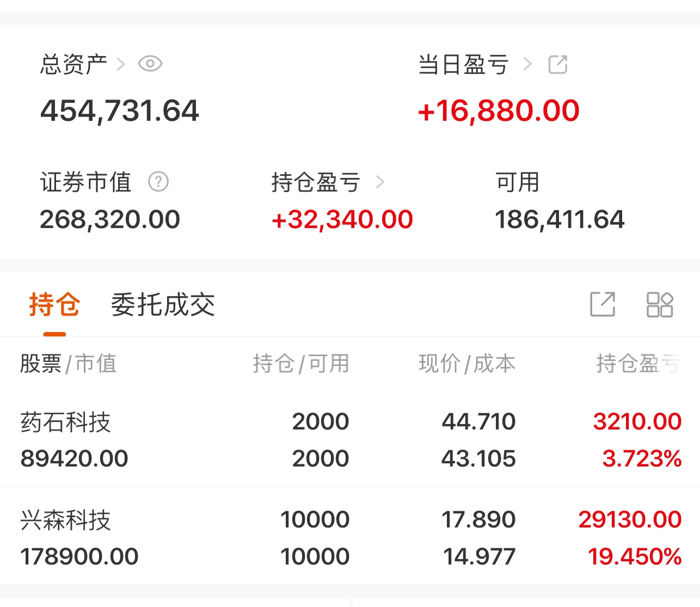The width and height of the screenshot is (700, 607).
Task: Switch to grid layout view icon
Action: (x=660, y=304)
